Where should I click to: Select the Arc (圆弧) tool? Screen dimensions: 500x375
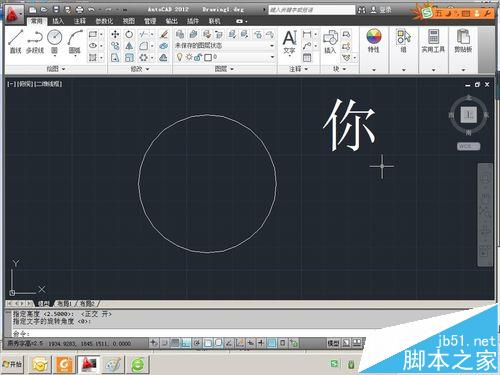click(75, 42)
